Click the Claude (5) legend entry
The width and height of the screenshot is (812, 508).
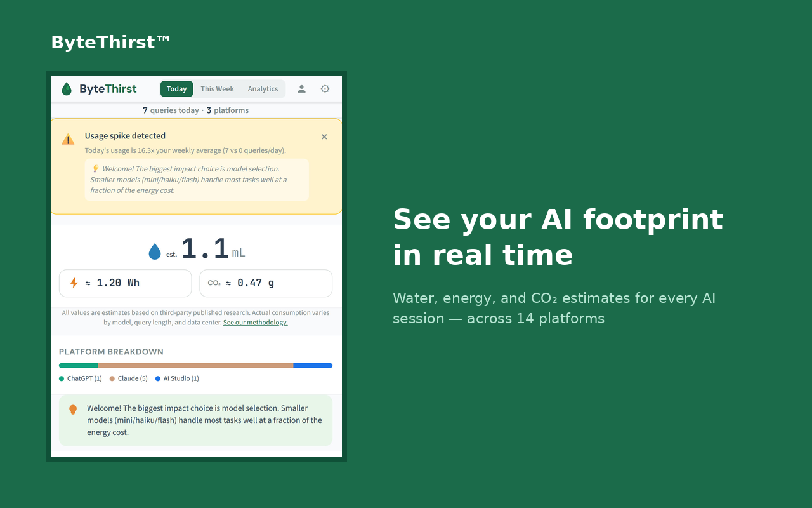point(129,378)
